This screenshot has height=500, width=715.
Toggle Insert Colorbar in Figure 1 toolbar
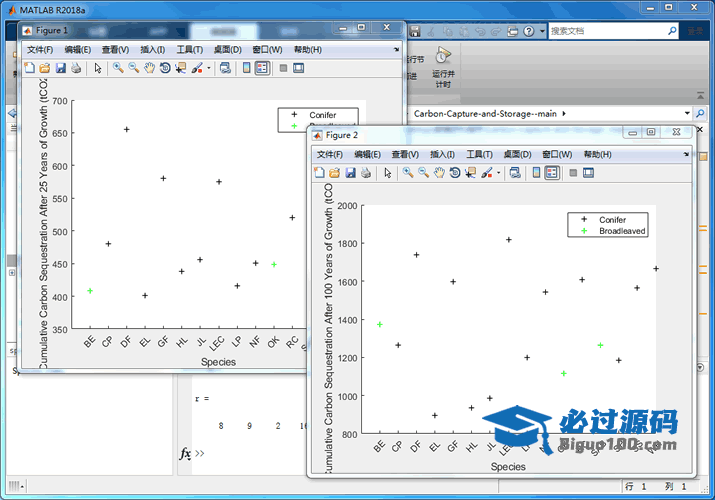point(246,68)
